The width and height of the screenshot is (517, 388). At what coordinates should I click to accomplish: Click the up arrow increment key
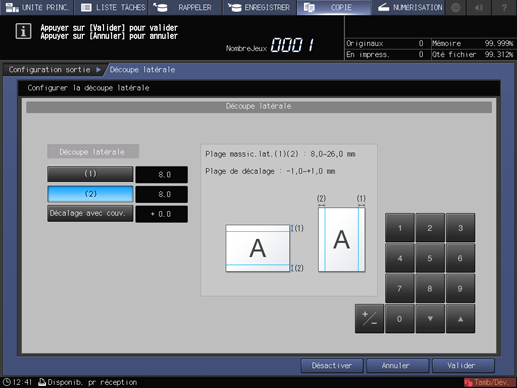[460, 319]
